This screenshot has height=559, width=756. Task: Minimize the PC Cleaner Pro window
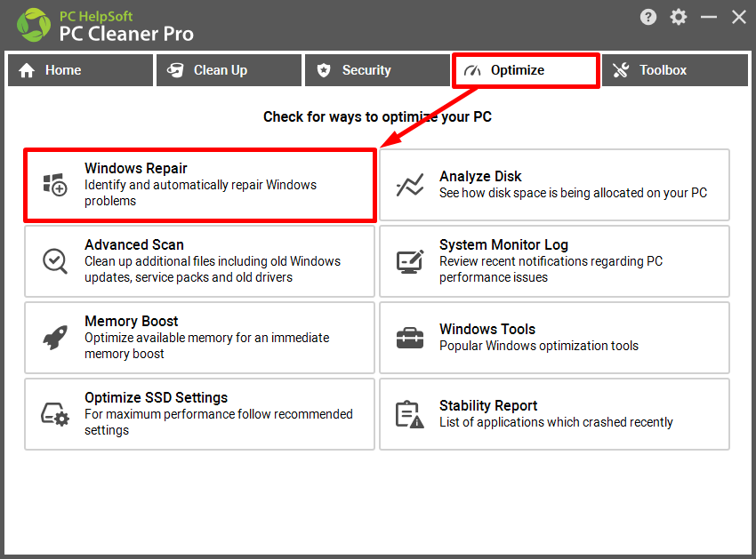709,18
